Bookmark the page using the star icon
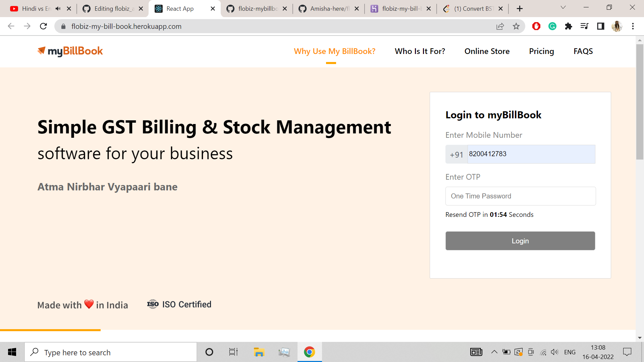644x362 pixels. (517, 26)
